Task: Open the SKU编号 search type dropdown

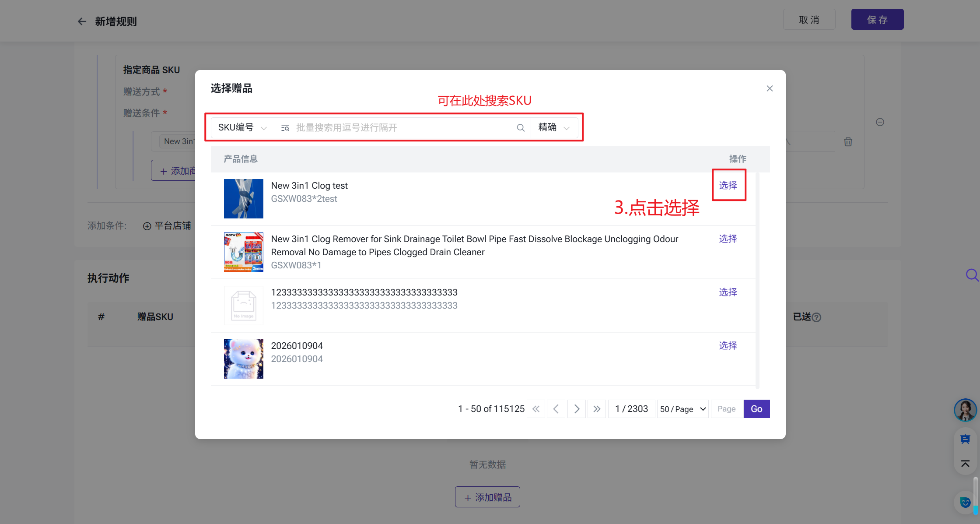Action: tap(243, 128)
